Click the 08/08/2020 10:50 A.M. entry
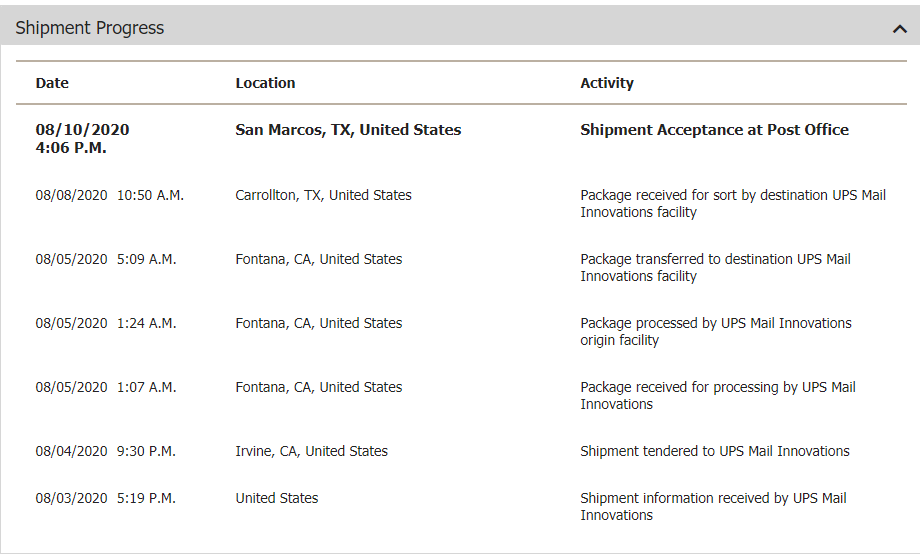This screenshot has width=920, height=554. click(x=110, y=195)
